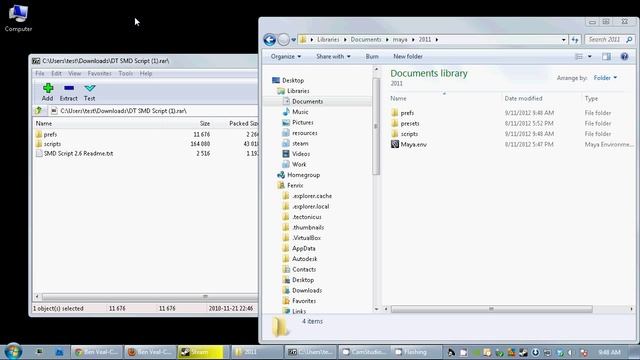Screen dimensions: 640x360
Task: Open the Favorites menu in 7-Zip
Action: pos(100,73)
